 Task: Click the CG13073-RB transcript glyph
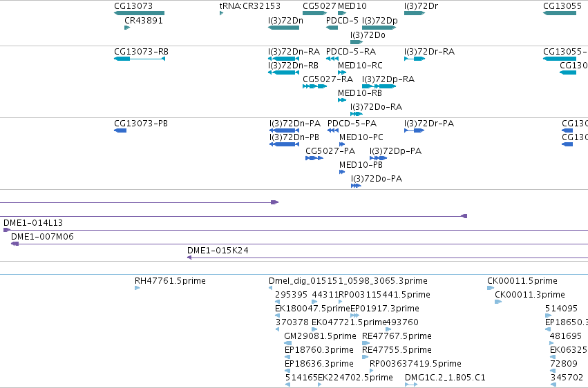[x=140, y=59]
